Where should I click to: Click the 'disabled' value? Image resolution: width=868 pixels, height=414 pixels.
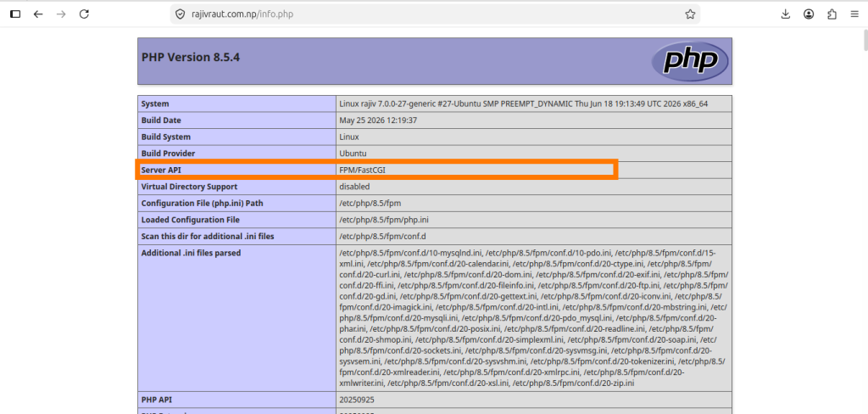point(354,187)
